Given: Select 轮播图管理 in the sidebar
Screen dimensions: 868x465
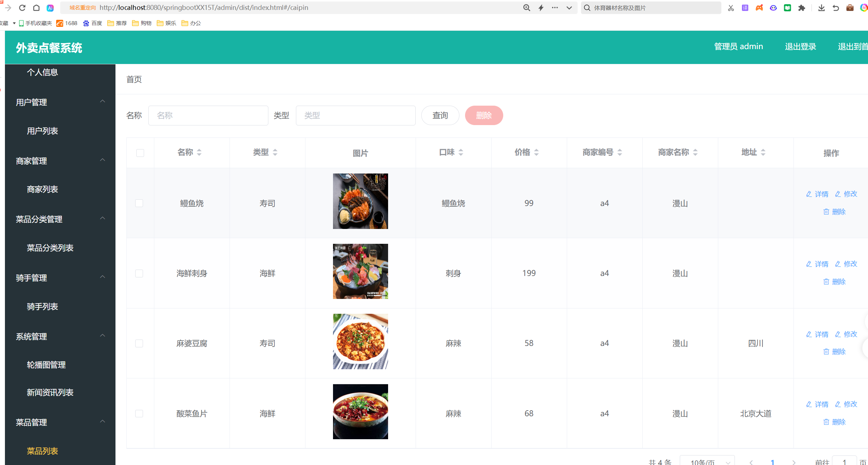Looking at the screenshot, I should point(46,365).
